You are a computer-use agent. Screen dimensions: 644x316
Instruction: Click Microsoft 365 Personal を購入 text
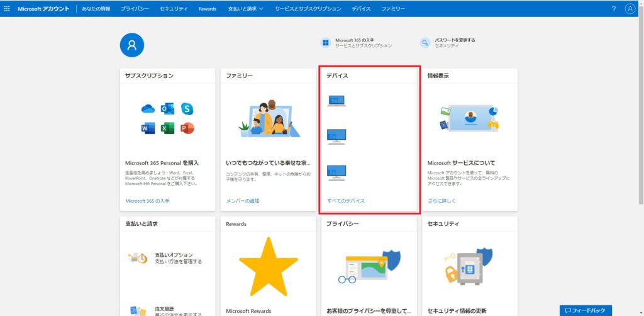coord(162,163)
